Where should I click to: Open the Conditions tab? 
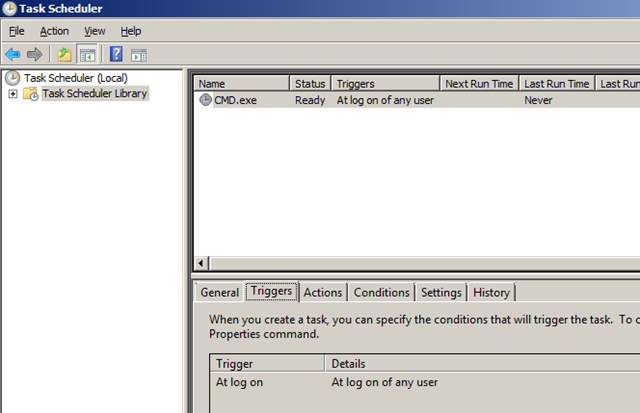(x=381, y=292)
